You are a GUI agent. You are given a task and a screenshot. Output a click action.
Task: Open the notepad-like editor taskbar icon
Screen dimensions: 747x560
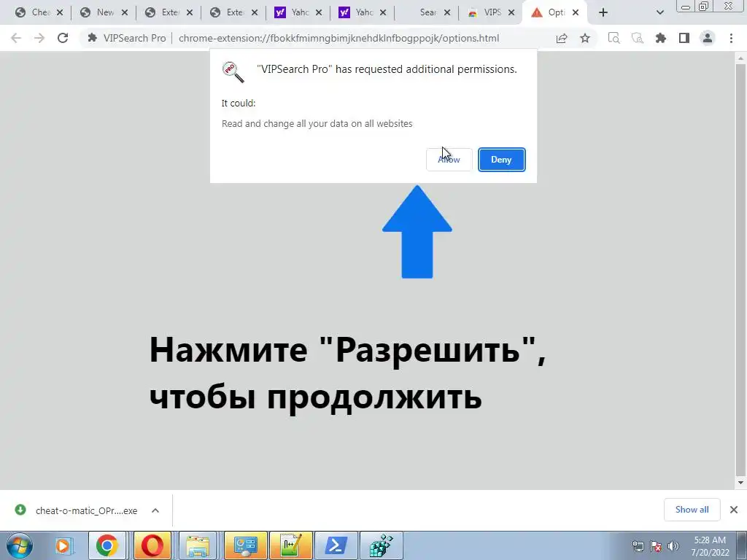[x=290, y=545]
